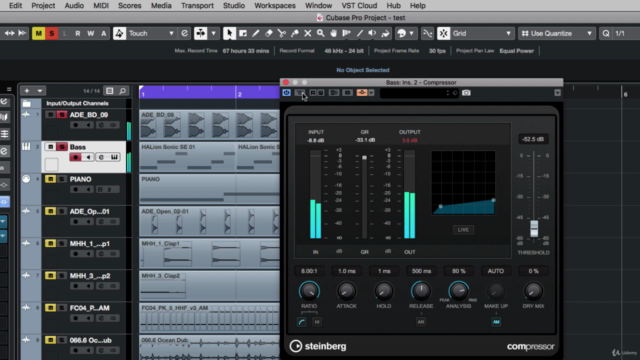Open the MIDI menu
Screen dimensions: 640x360
101,6
